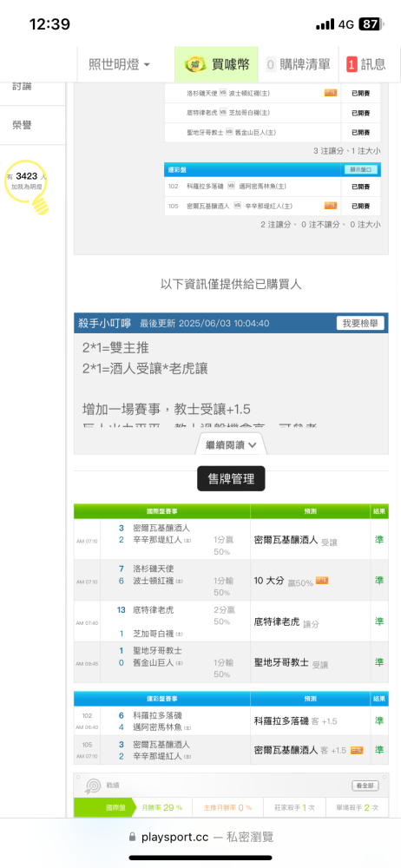Click the 看全部 button in 戰績
Viewport: 401px width, 868px height.
click(x=365, y=786)
